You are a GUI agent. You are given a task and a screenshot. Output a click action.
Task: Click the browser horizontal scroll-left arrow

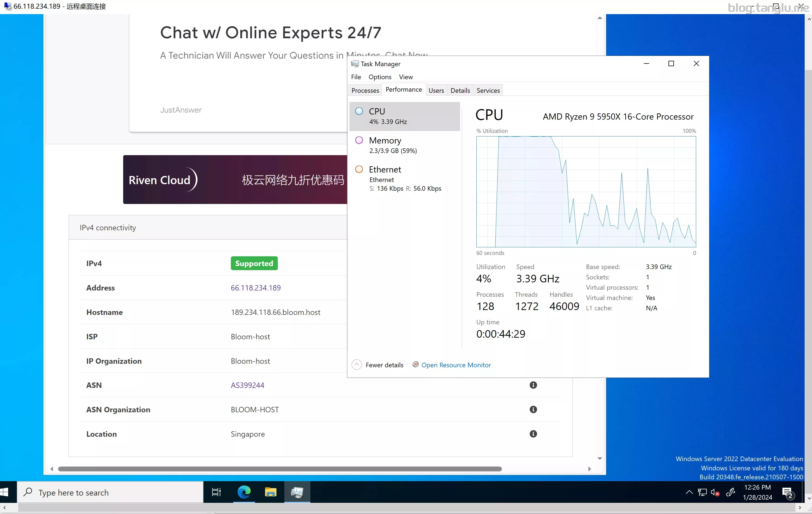[x=52, y=469]
